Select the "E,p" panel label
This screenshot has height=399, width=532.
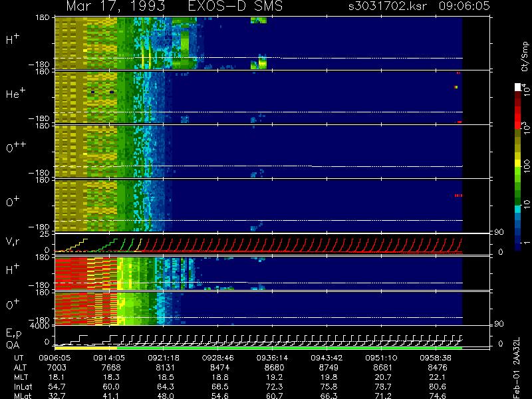coord(13,334)
